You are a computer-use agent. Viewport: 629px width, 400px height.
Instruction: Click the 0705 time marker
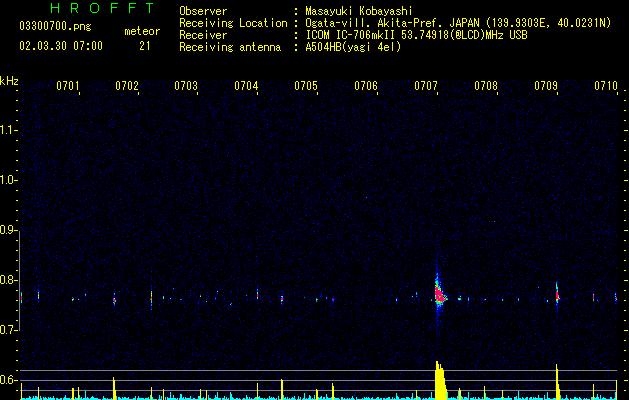[306, 86]
